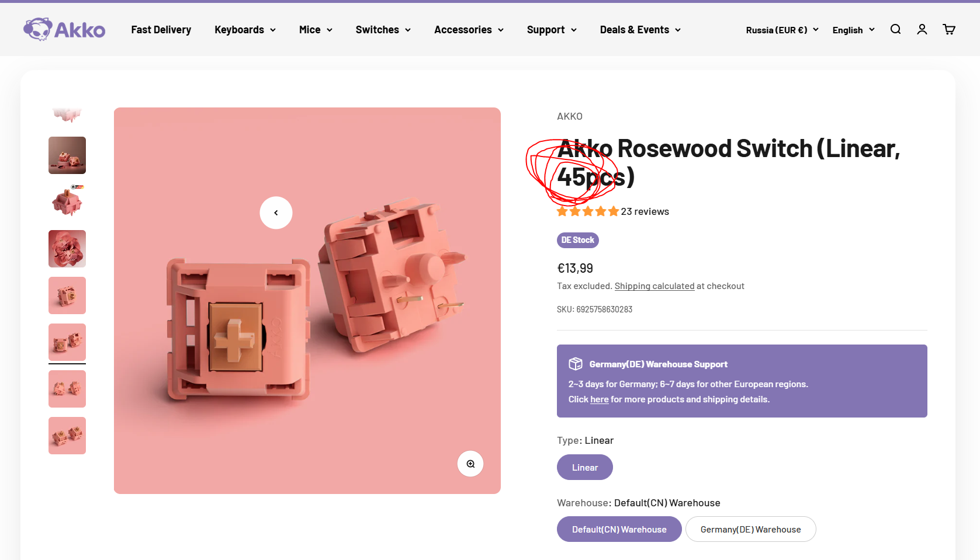Click the 'here' link in warehouse banner
Viewport: 980px width, 560px height.
tap(599, 399)
